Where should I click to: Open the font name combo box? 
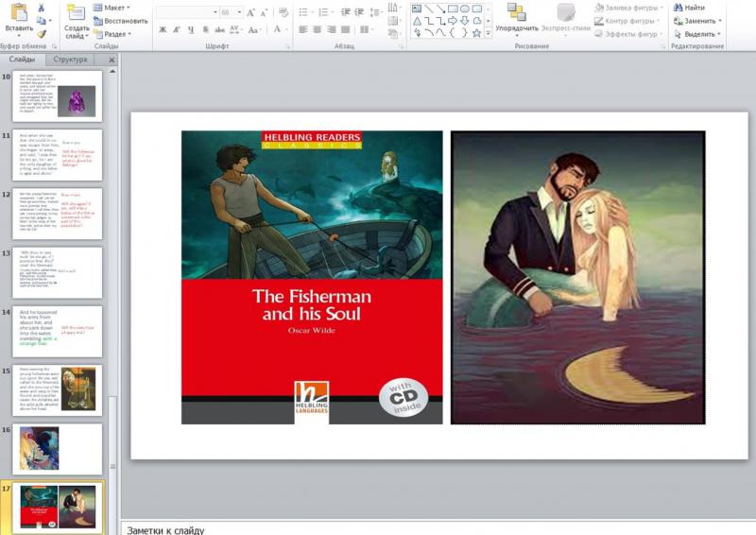(x=187, y=12)
